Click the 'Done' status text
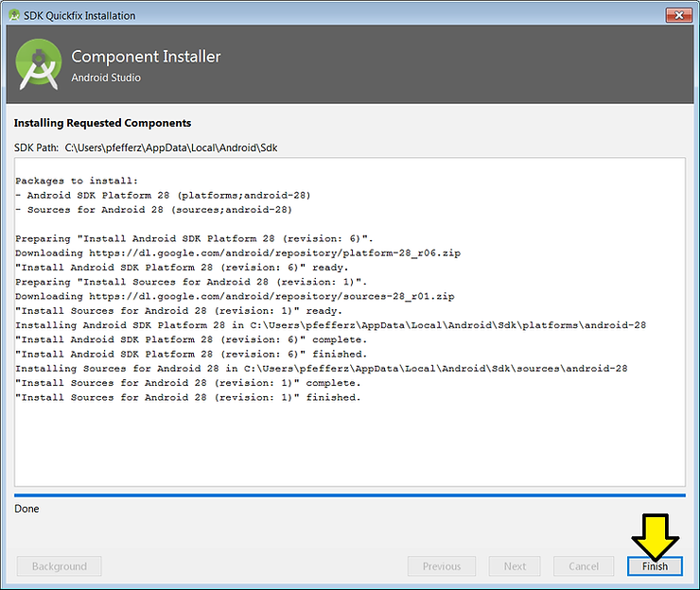 coord(26,509)
